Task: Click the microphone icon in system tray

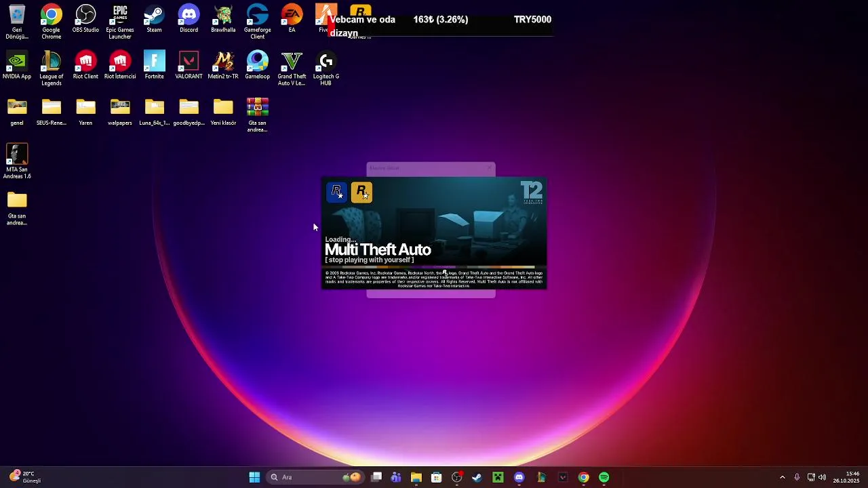Action: point(797,477)
